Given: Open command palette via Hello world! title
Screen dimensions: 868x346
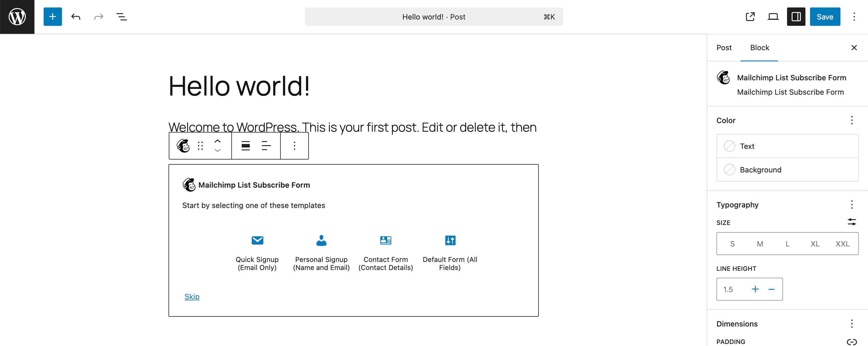Looking at the screenshot, I should point(434,17).
